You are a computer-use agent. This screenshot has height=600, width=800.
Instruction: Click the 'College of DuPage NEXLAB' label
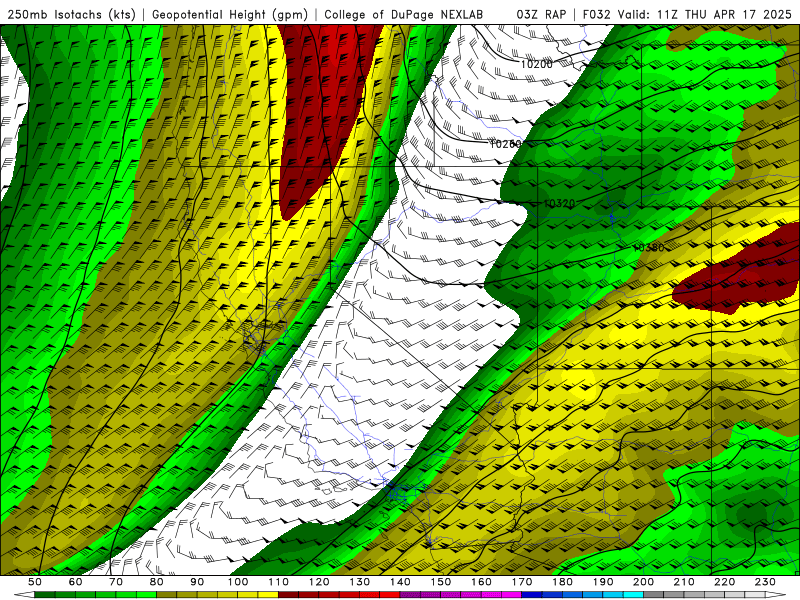pos(404,14)
